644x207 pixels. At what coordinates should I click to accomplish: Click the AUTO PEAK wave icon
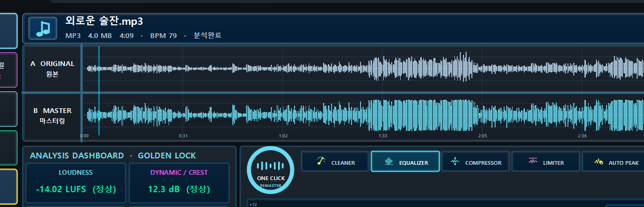pyautogui.click(x=599, y=162)
